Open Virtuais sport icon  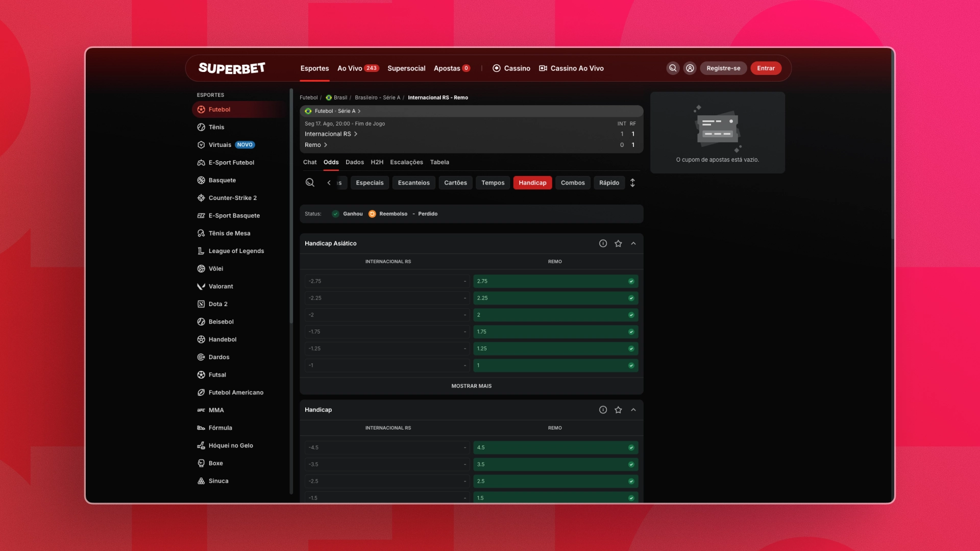[201, 145]
